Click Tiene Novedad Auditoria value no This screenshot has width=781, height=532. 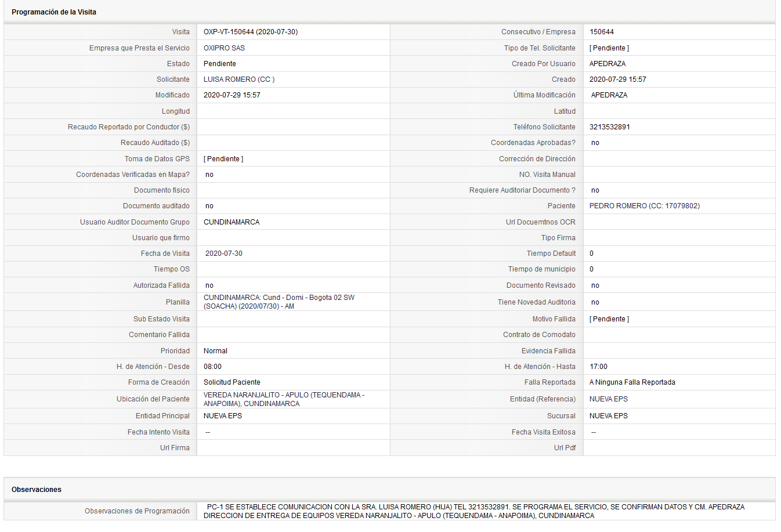coord(595,302)
